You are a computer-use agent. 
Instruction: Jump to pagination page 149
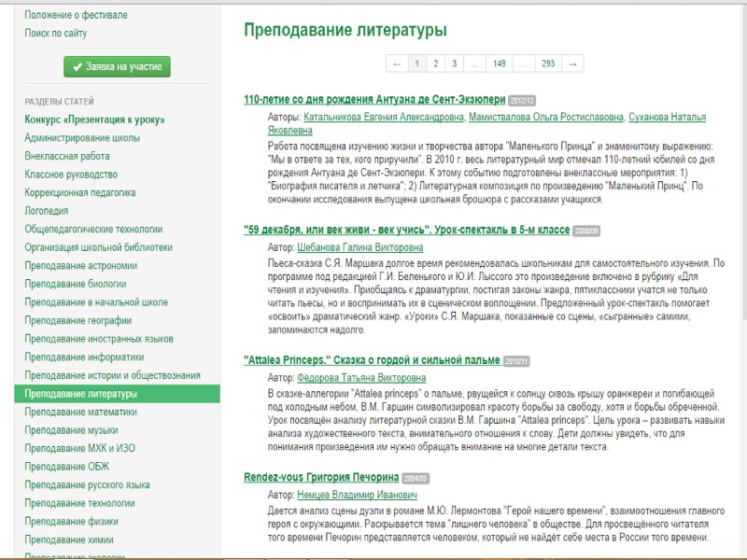(499, 63)
